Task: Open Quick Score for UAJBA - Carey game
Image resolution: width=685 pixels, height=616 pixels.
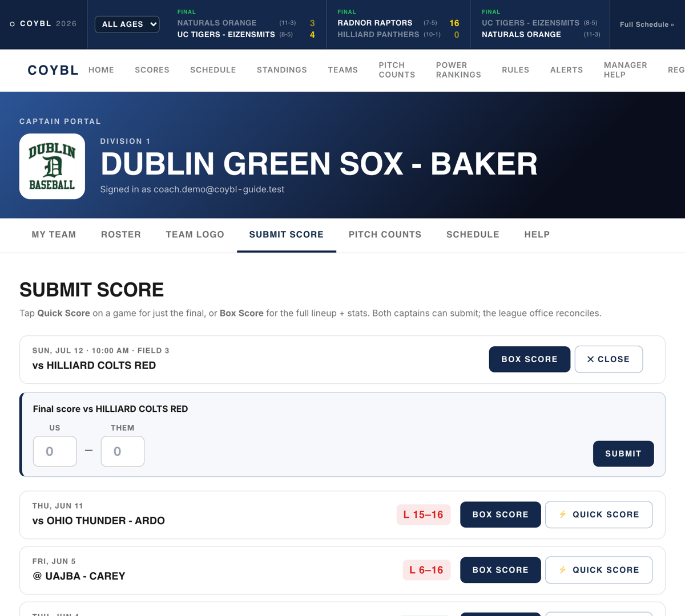Action: click(599, 570)
